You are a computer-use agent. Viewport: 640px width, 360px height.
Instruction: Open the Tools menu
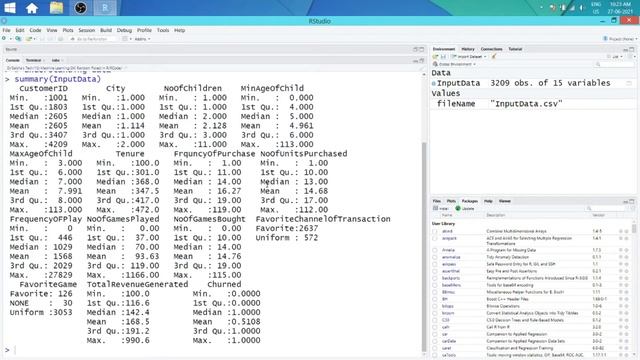coord(163,30)
